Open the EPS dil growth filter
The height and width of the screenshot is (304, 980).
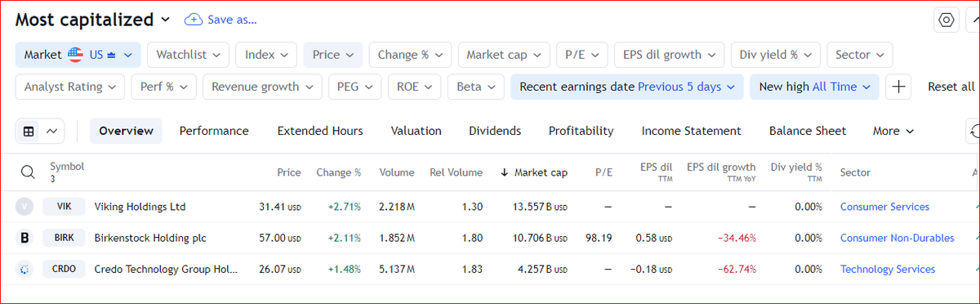point(669,55)
